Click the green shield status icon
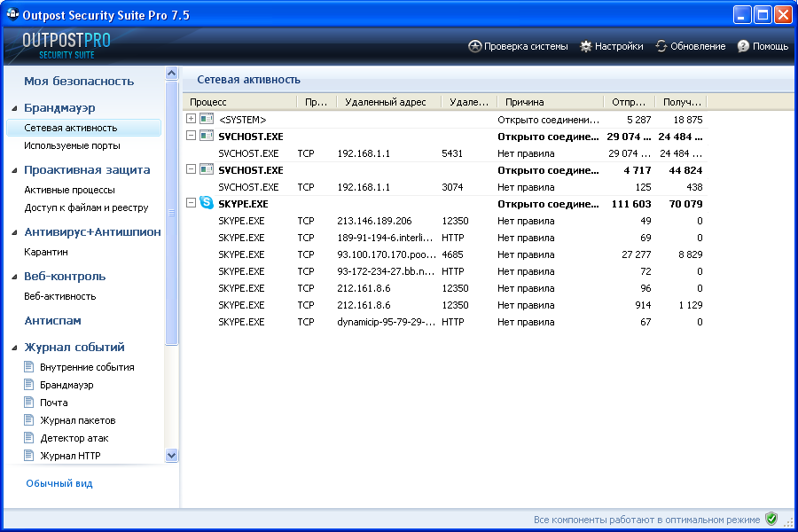This screenshot has height=532, width=798. tap(771, 520)
